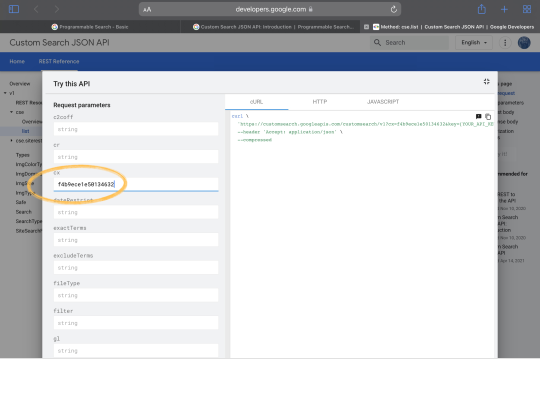Go to the Home nav tab

point(17,62)
